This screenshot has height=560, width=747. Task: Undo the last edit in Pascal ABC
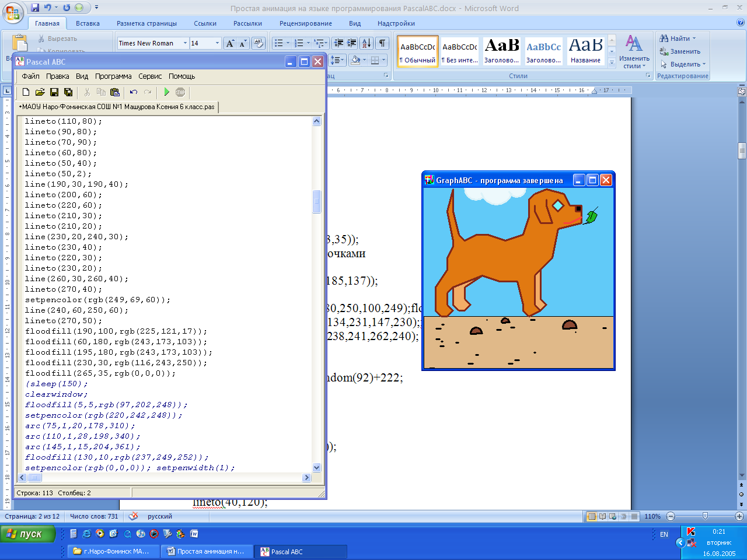coord(134,92)
